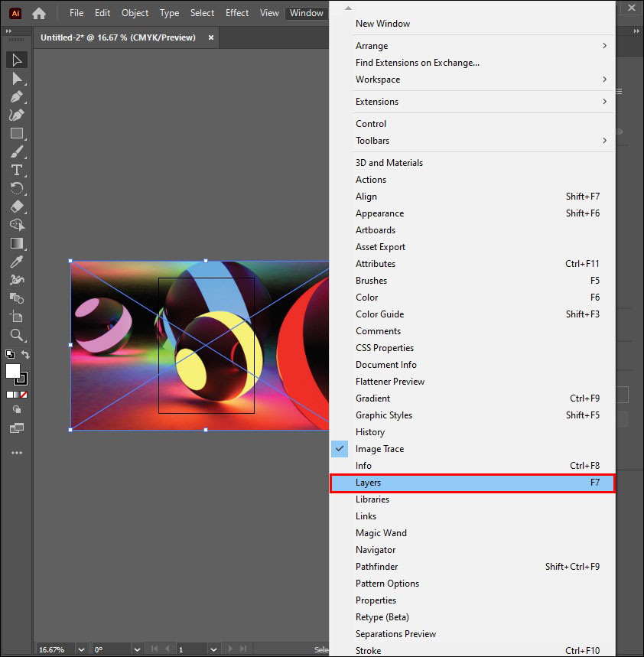
Task: Pick the Rectangle tool
Action: pyautogui.click(x=16, y=133)
